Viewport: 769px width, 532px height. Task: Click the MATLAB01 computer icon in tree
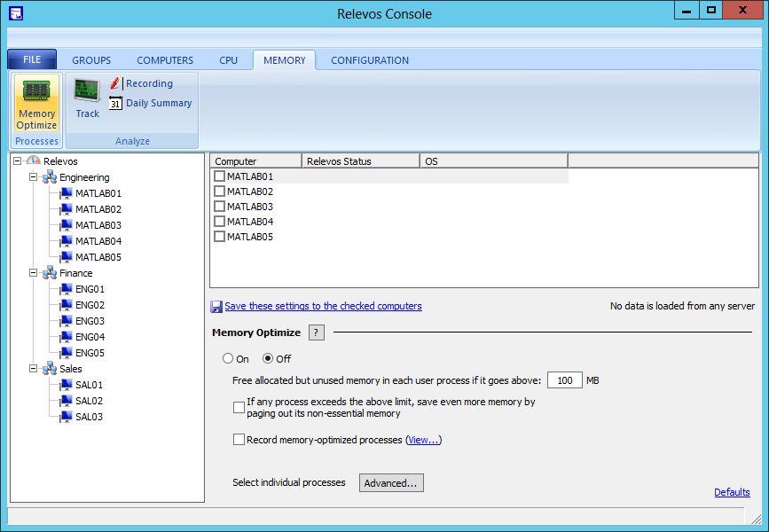[66, 193]
